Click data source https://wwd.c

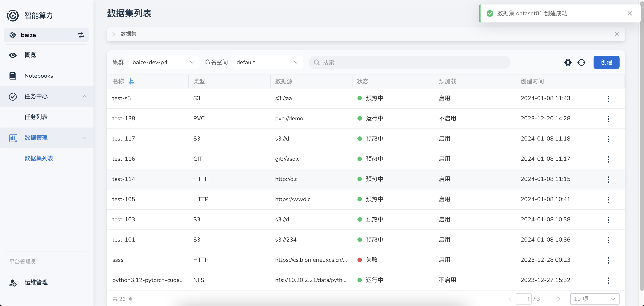click(293, 199)
